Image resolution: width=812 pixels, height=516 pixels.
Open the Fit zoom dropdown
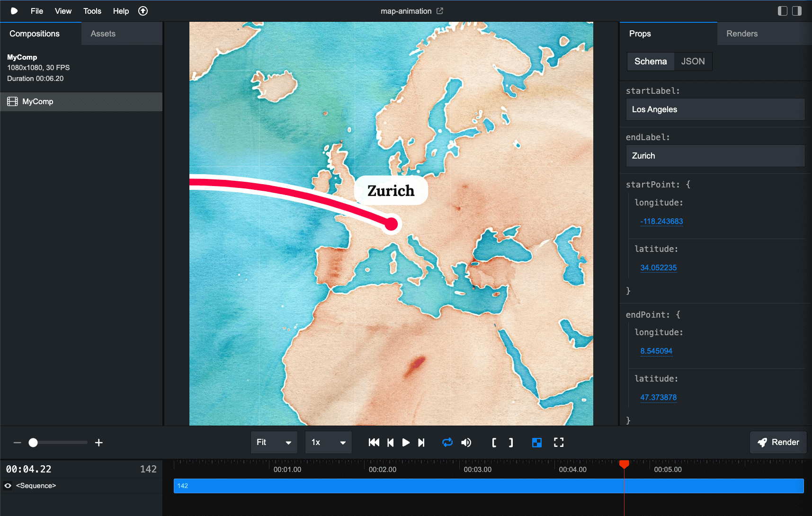click(x=274, y=443)
